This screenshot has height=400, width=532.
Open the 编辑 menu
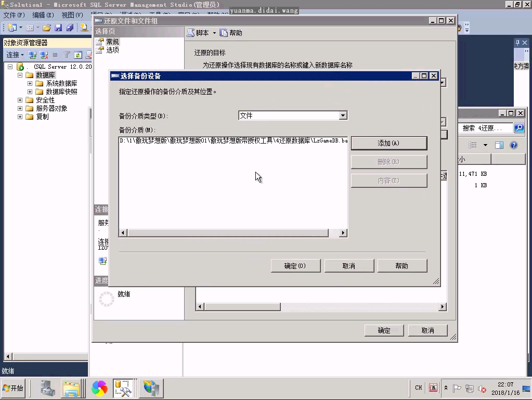pos(43,15)
